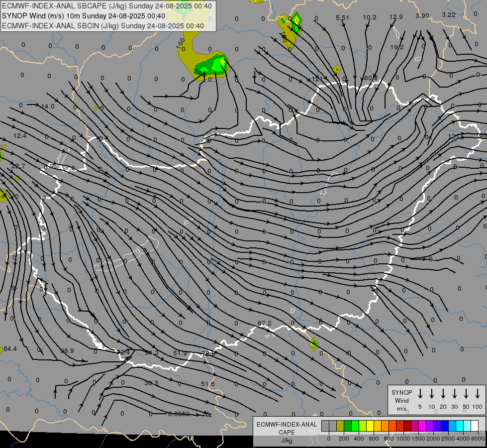Click the map value 3.90

coord(422,16)
